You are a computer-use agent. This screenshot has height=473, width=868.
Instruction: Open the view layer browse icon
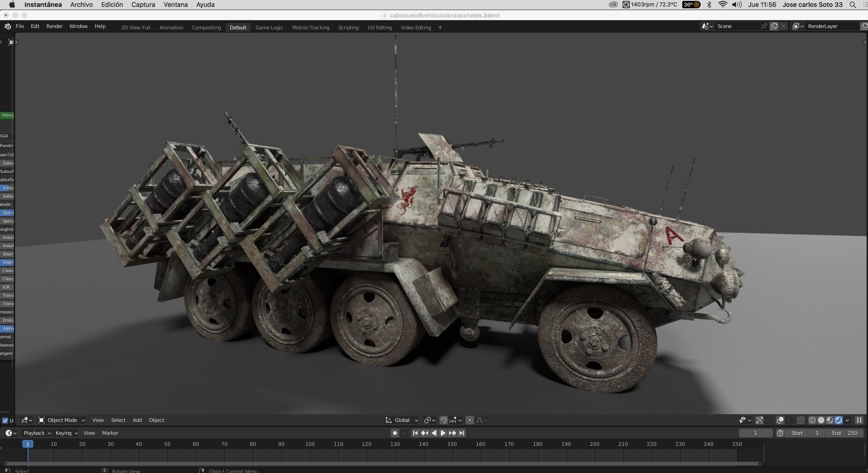point(798,26)
